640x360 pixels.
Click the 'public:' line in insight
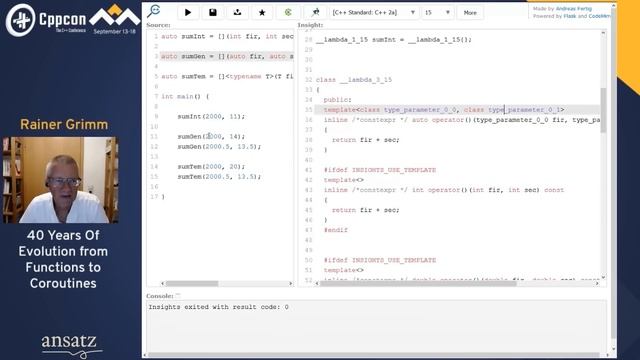[337, 100]
